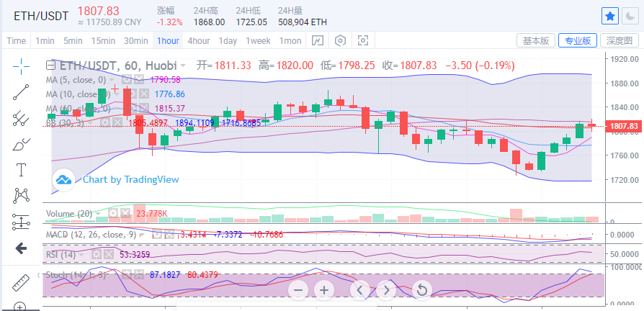Select the text annotation tool

click(x=20, y=170)
